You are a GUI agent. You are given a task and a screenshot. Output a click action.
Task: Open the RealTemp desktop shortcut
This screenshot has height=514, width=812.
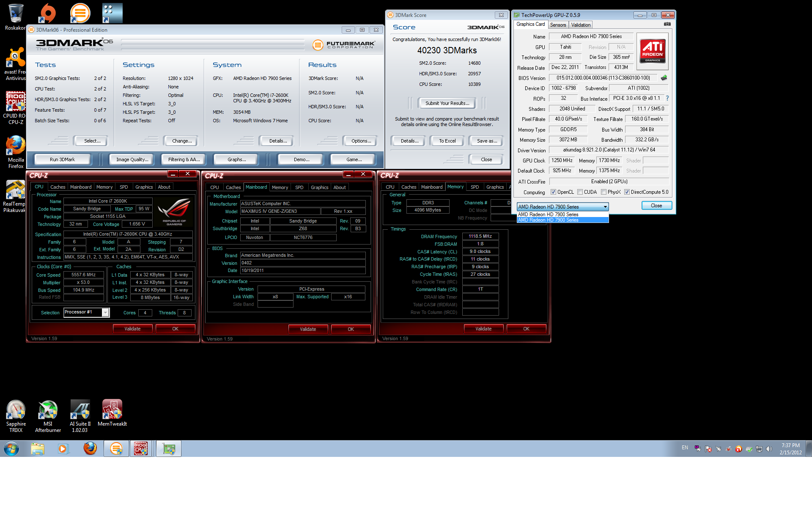16,196
